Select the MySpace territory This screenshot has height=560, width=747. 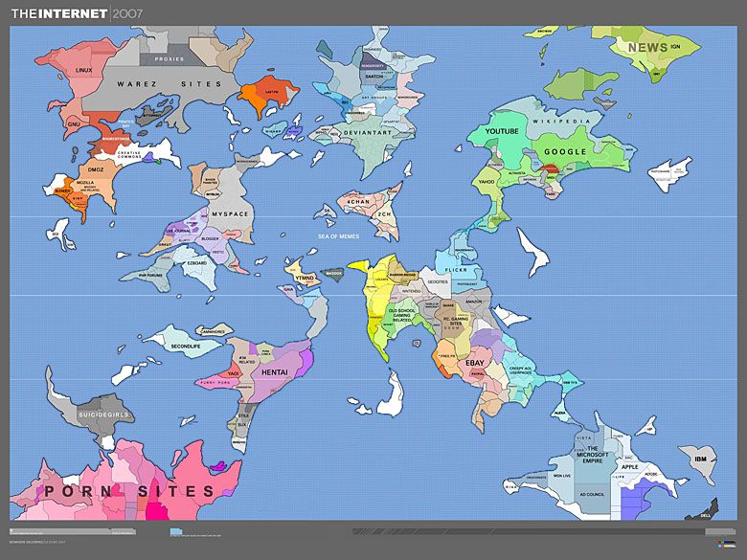click(x=229, y=212)
